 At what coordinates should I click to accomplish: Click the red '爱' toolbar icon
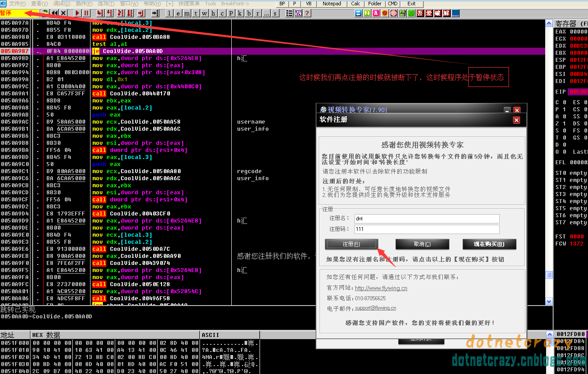pyautogui.click(x=429, y=13)
